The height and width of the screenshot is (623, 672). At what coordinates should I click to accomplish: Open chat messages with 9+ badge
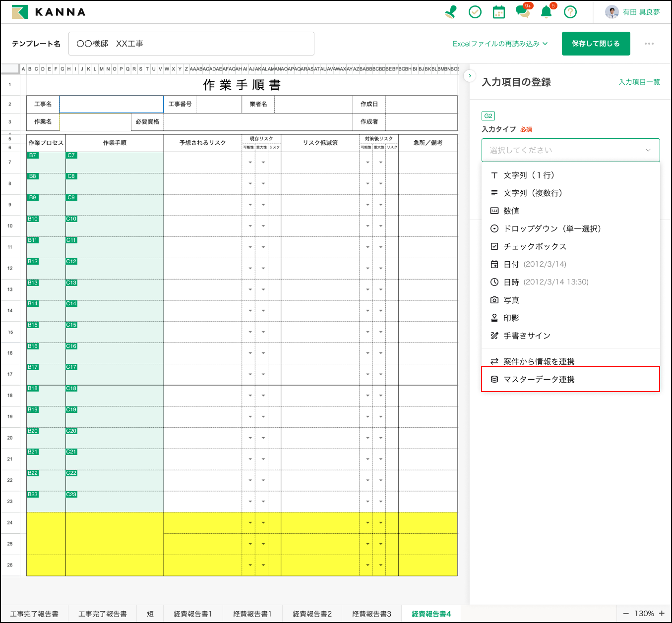[x=522, y=12]
